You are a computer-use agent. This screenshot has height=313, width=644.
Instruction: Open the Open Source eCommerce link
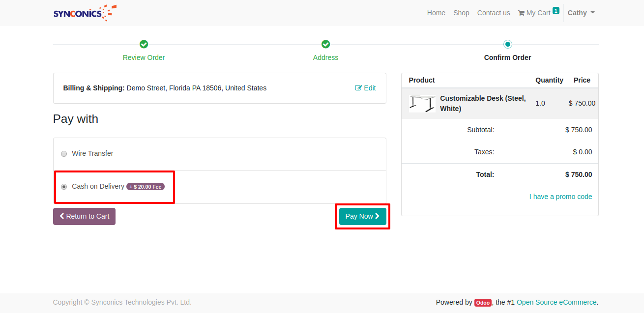556,302
